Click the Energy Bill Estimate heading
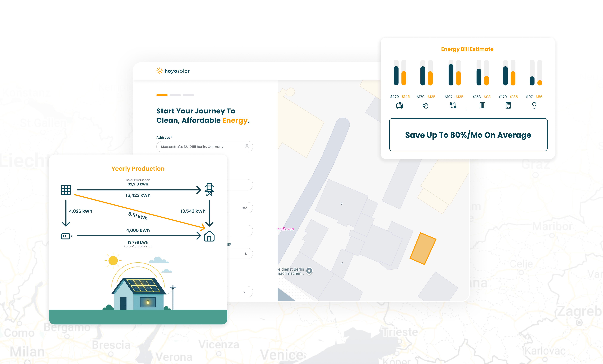Screen dimensions: 603x364 click(467, 49)
